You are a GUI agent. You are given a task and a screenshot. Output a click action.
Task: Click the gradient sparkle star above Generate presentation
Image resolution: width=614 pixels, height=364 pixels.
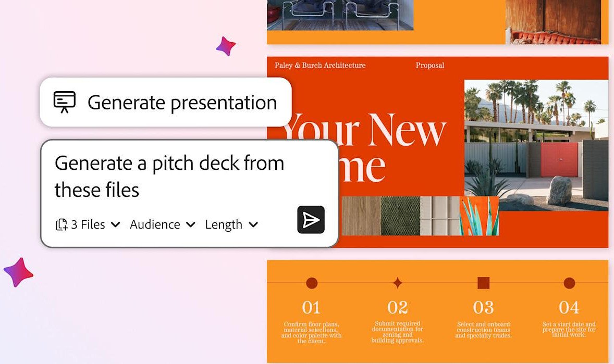click(x=226, y=46)
